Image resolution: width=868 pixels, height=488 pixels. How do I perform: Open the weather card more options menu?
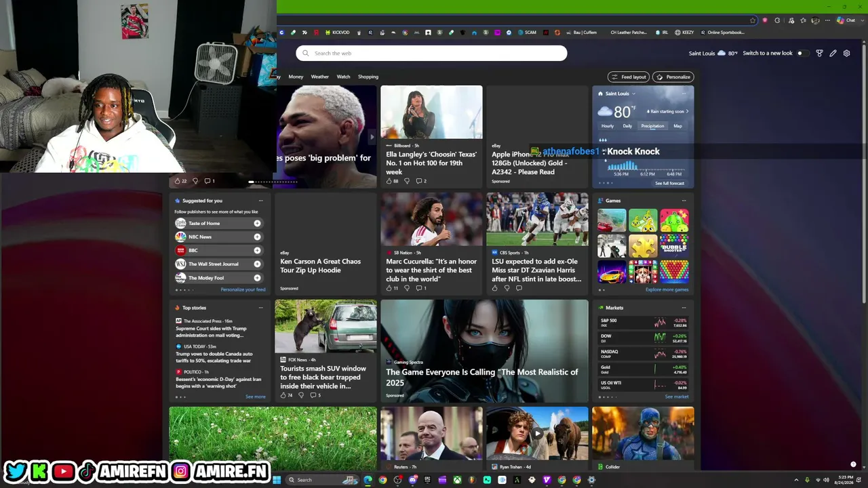pyautogui.click(x=684, y=94)
